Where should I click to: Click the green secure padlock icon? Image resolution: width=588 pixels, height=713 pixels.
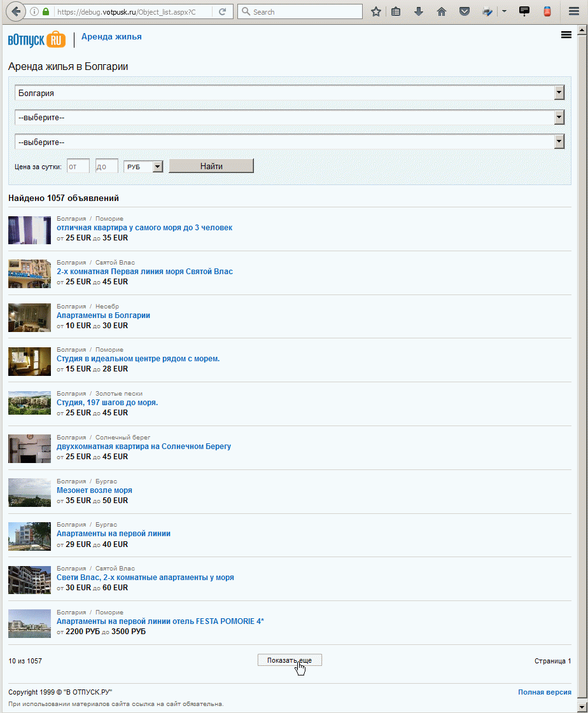46,12
